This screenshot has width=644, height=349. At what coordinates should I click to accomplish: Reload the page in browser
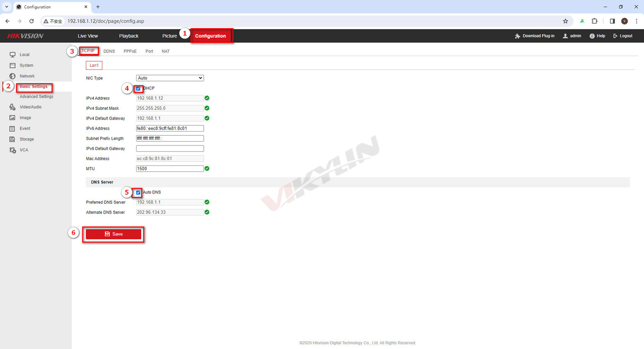point(31,21)
